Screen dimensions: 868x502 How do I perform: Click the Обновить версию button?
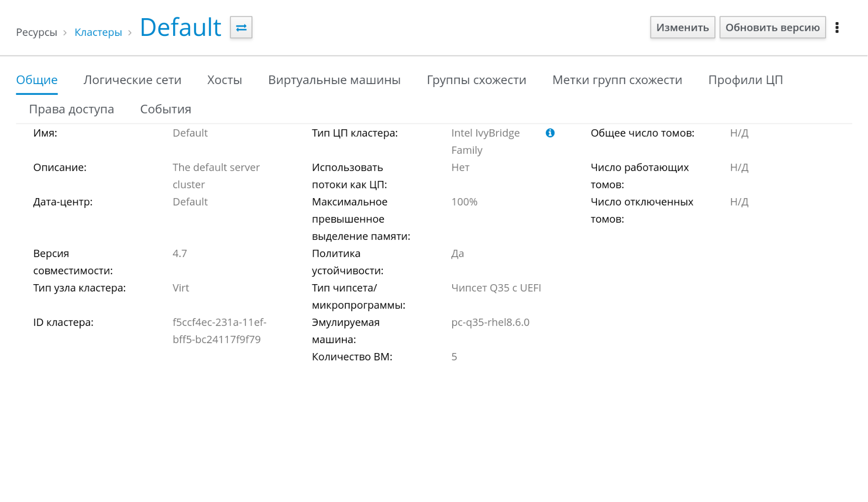(x=772, y=28)
